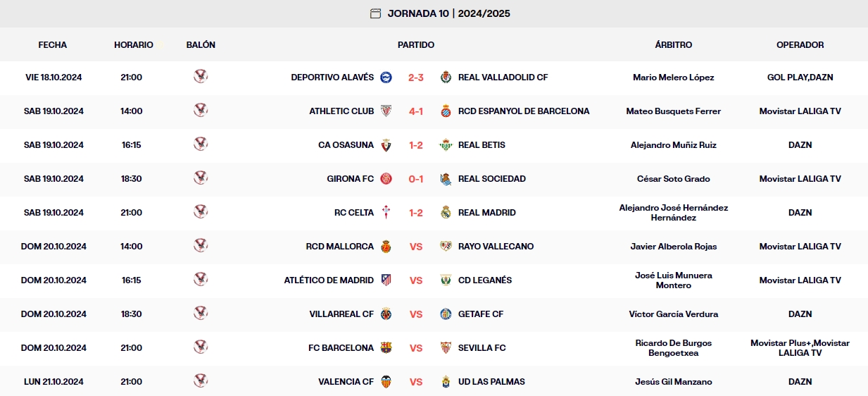
Task: Click VS in Villarreal CF vs Getafe CF
Action: (415, 314)
